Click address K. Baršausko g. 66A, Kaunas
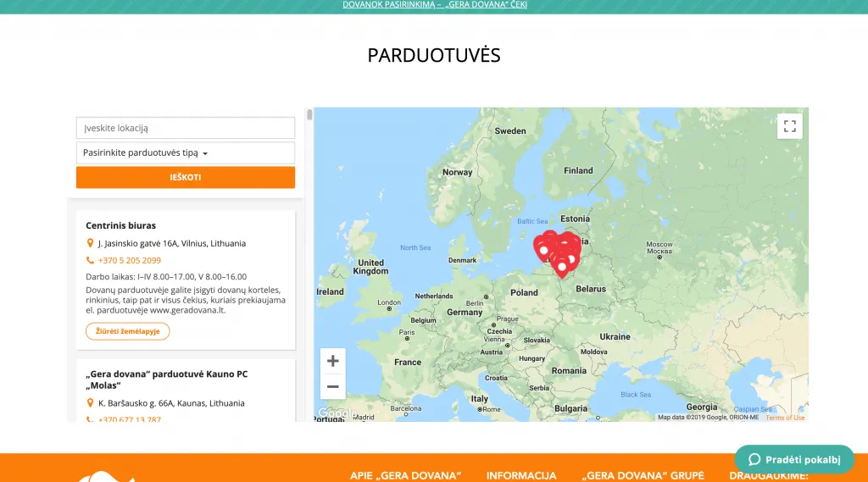868x482 pixels. coord(171,403)
